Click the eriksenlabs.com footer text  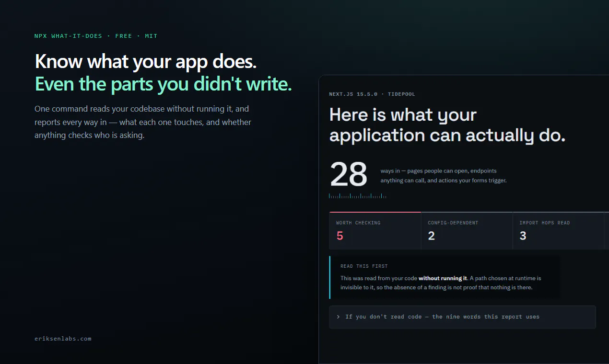tap(63, 339)
